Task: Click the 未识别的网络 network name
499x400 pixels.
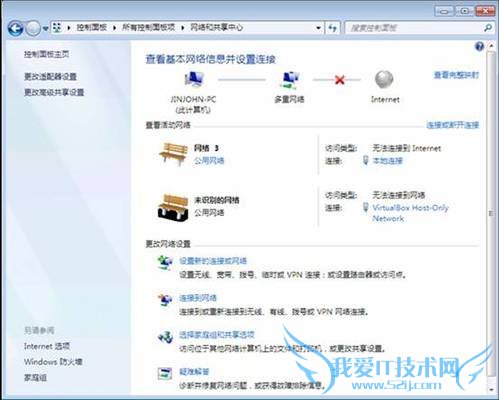Action: click(217, 200)
